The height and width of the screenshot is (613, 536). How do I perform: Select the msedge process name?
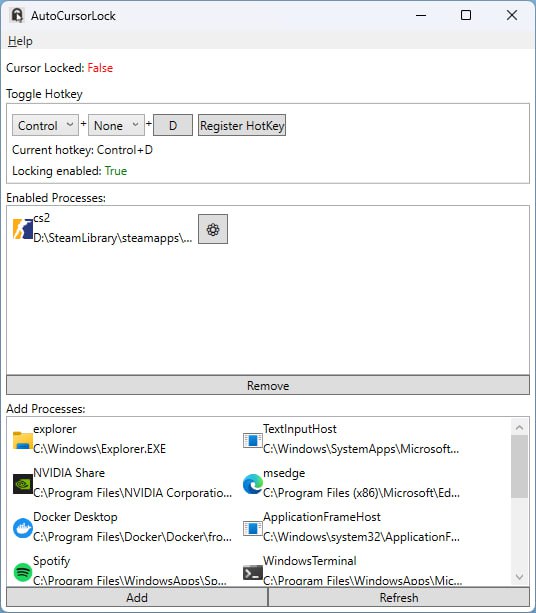pos(284,473)
